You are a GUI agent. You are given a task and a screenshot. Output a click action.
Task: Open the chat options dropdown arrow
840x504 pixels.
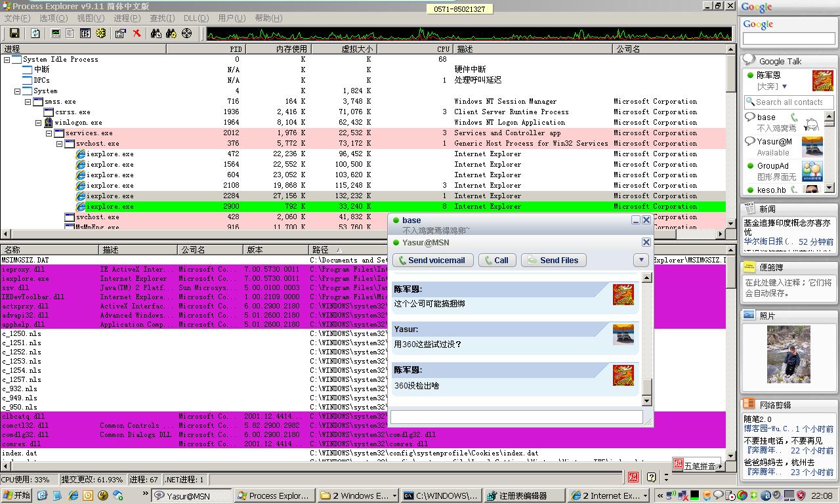[x=640, y=261]
